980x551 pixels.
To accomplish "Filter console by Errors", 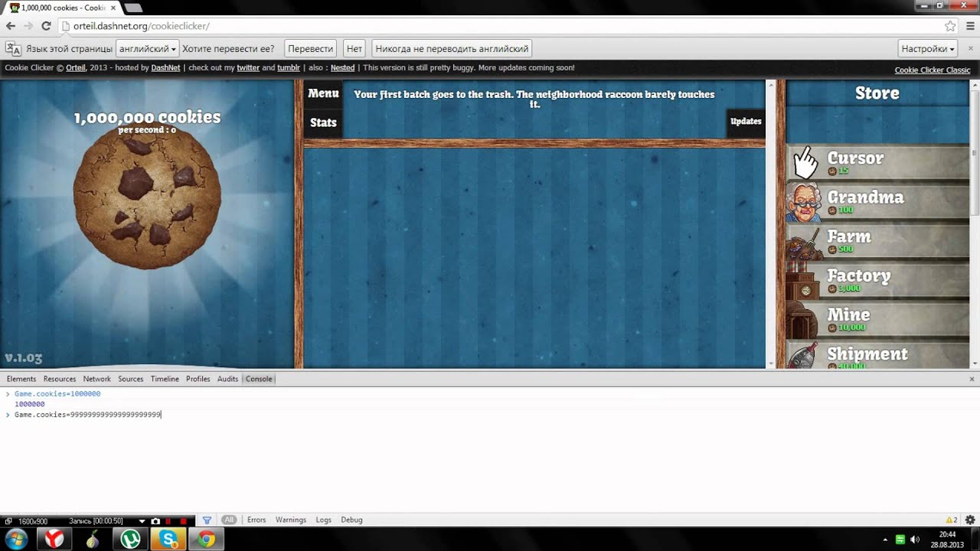I will click(x=256, y=520).
